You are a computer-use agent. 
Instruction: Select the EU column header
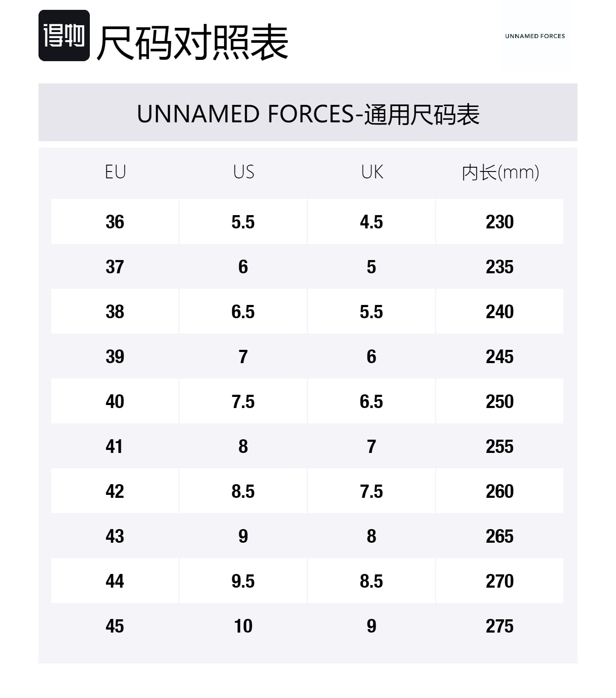tap(115, 172)
